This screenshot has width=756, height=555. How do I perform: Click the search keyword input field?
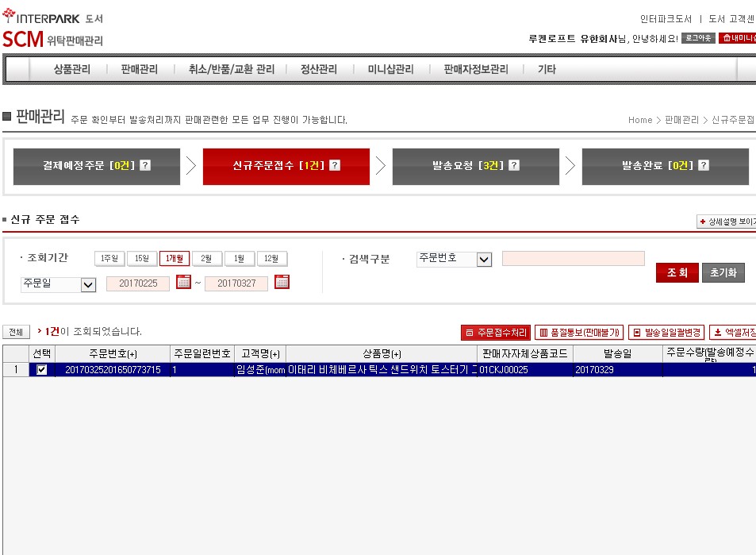point(573,259)
